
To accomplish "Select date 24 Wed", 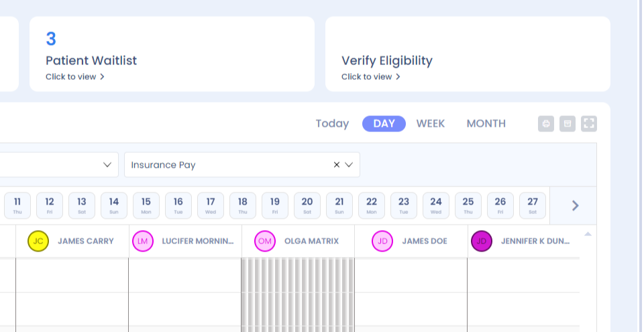I will [x=436, y=205].
